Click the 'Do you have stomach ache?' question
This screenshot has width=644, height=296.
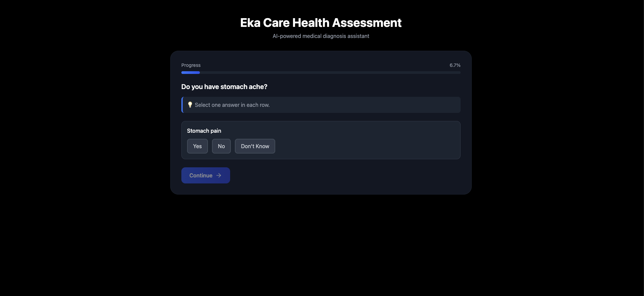tap(224, 87)
